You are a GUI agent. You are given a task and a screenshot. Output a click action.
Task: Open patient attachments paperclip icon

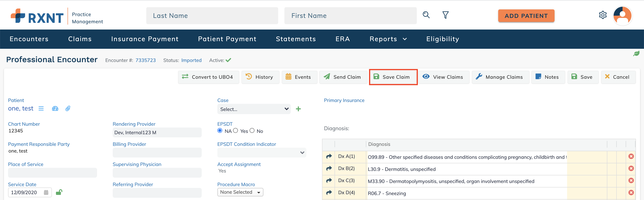(x=68, y=109)
